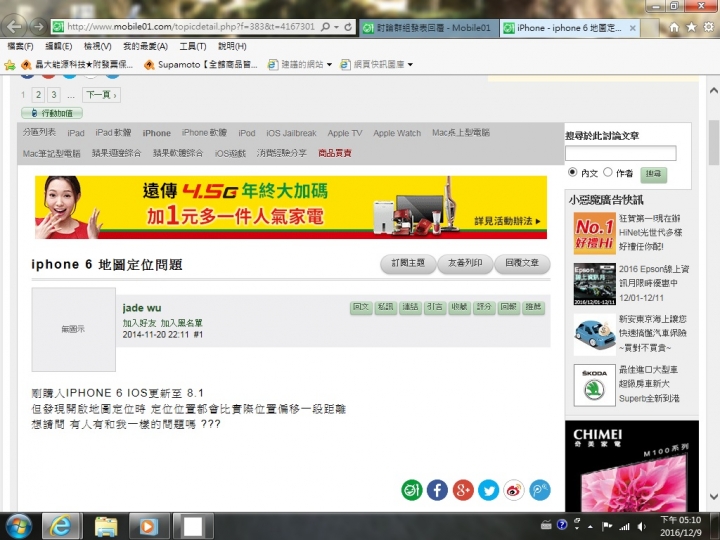
Task: Open the 工具(T) menu
Action: point(192,46)
